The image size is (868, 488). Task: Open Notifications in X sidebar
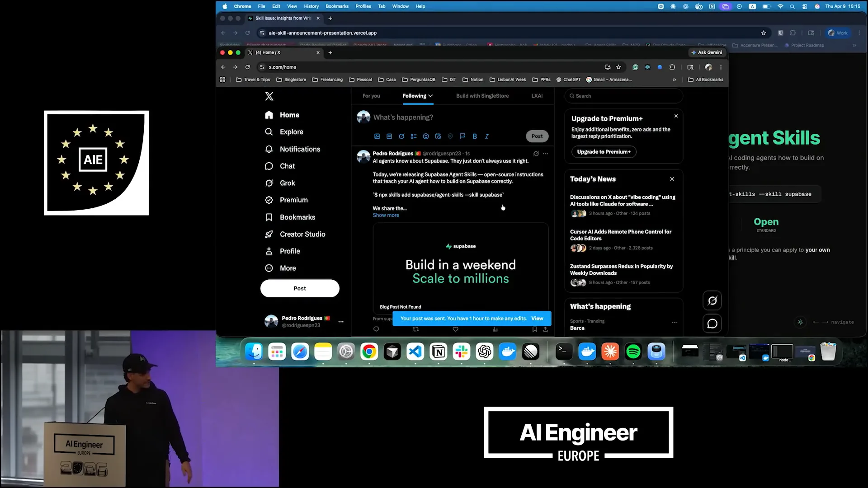click(x=292, y=149)
